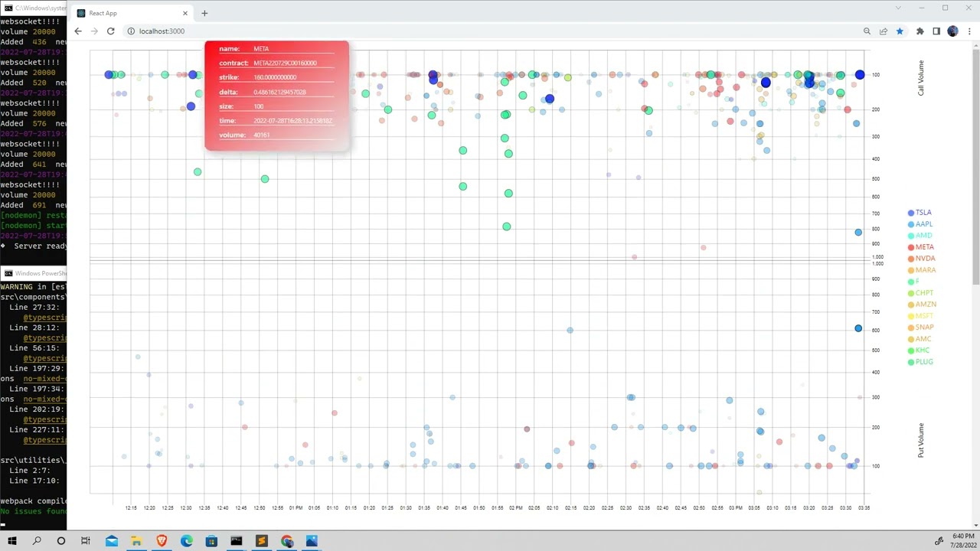Click the site info icon in address bar
980x551 pixels.
pos(131,31)
